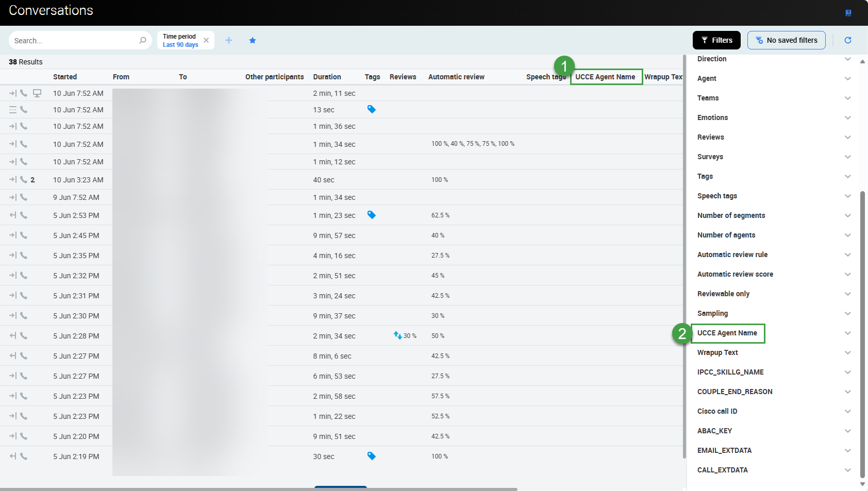Click the review arrows icon showing 30 %
Image resolution: width=868 pixels, height=491 pixels.
click(398, 335)
